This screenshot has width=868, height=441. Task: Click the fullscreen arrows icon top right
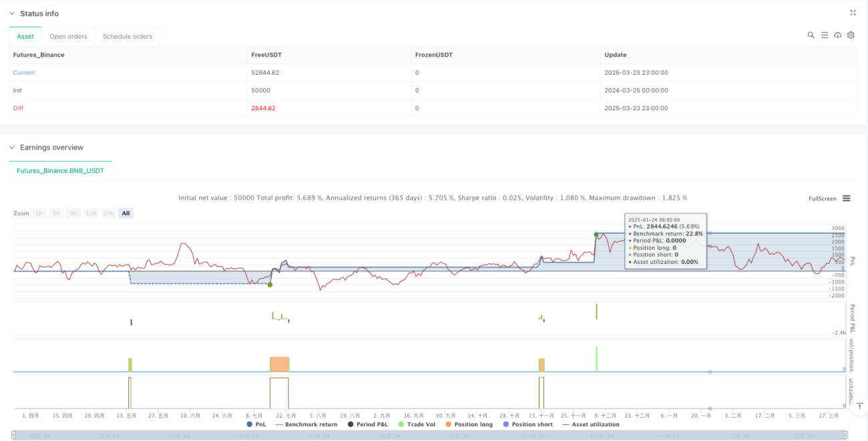pos(853,13)
